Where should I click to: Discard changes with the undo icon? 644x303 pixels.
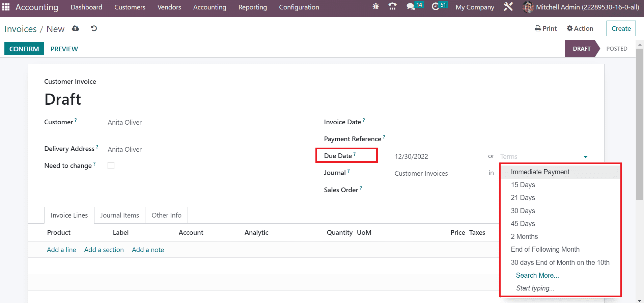(x=94, y=29)
